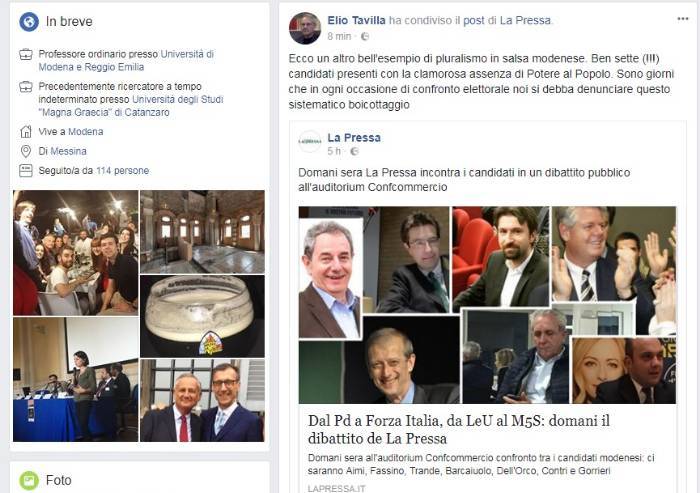
Task: Click the Messina hometown link
Action: (x=68, y=151)
